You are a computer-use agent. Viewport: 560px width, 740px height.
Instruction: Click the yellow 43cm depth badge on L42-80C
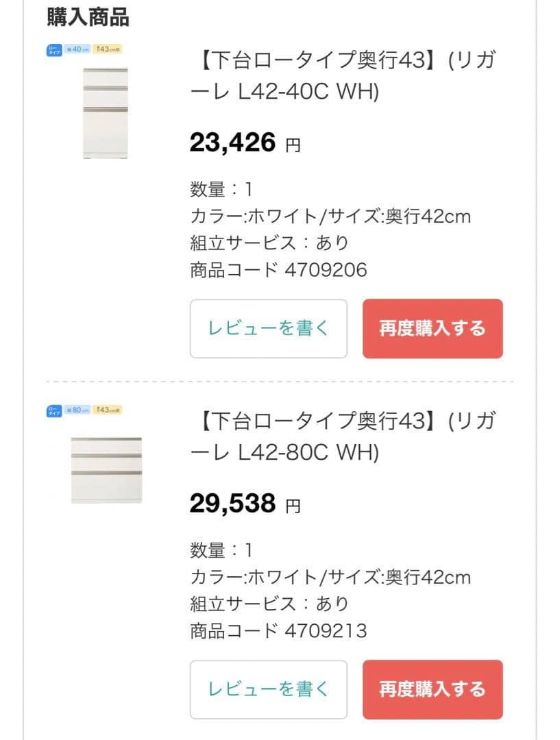[x=107, y=410]
